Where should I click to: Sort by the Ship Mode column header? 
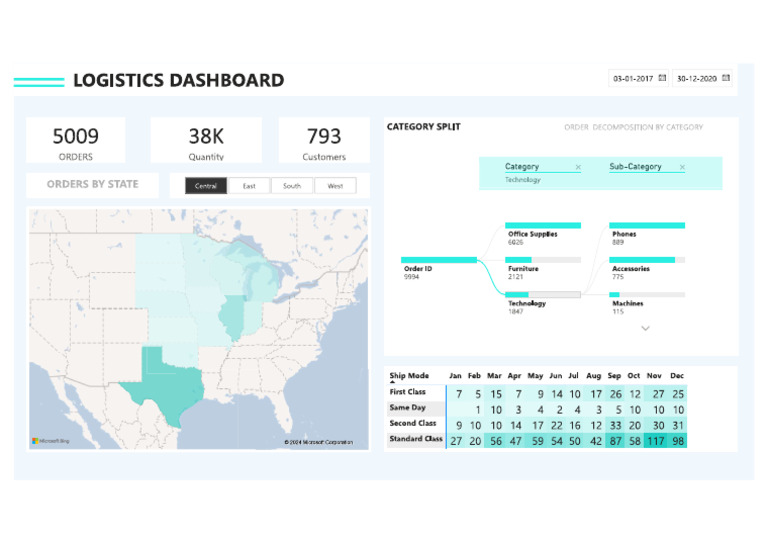point(409,376)
